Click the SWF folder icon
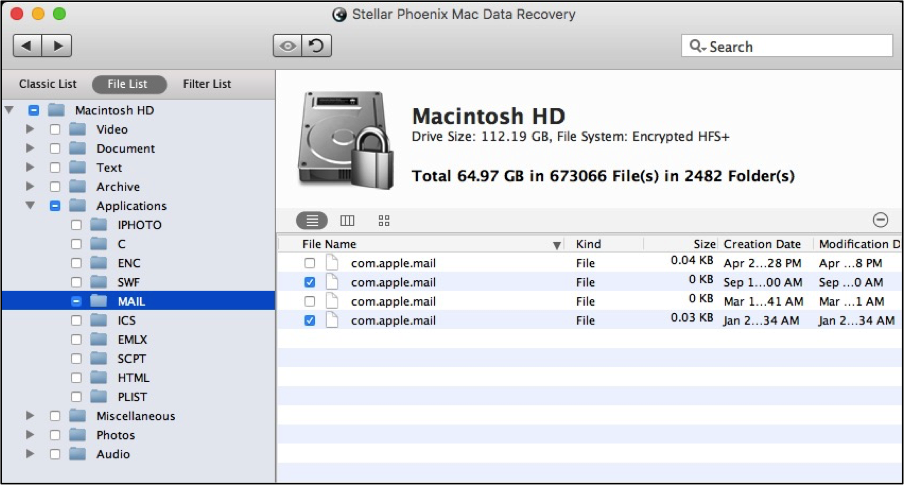The image size is (904, 485). tap(99, 281)
